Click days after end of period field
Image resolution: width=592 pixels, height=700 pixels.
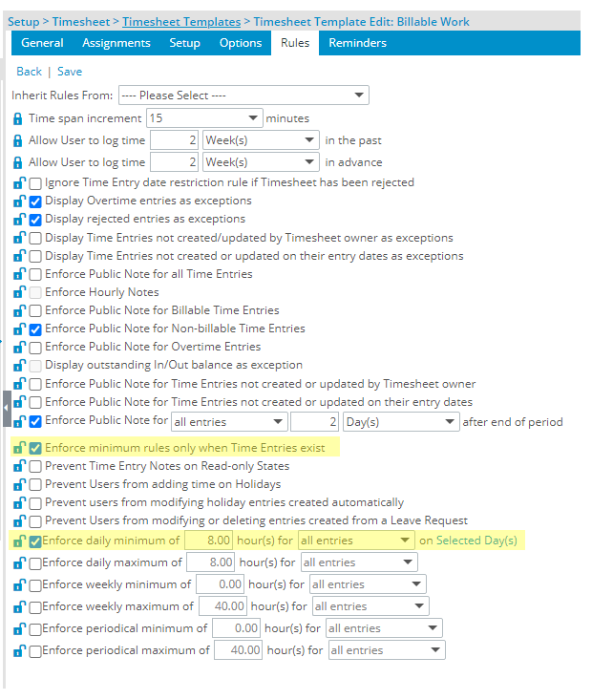click(x=315, y=422)
